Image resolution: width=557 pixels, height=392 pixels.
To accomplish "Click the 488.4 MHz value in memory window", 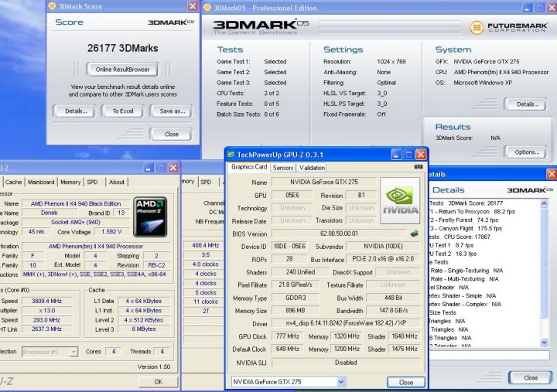I will click(205, 245).
